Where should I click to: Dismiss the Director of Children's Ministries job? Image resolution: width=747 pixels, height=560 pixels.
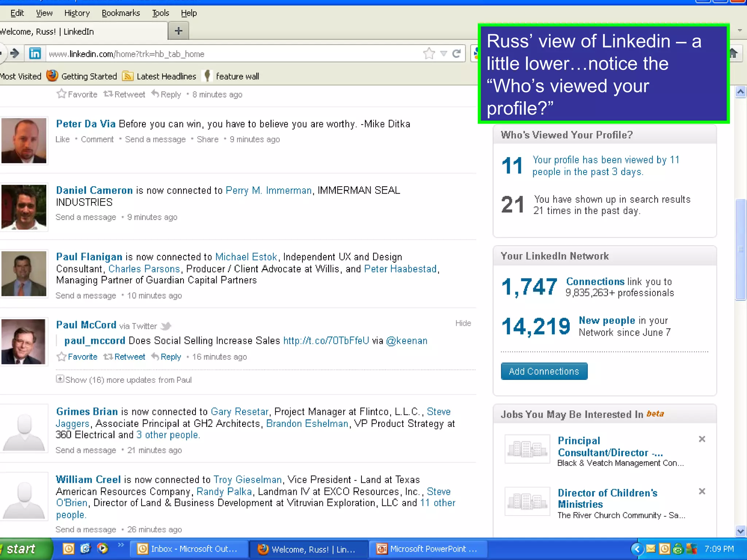click(x=702, y=491)
